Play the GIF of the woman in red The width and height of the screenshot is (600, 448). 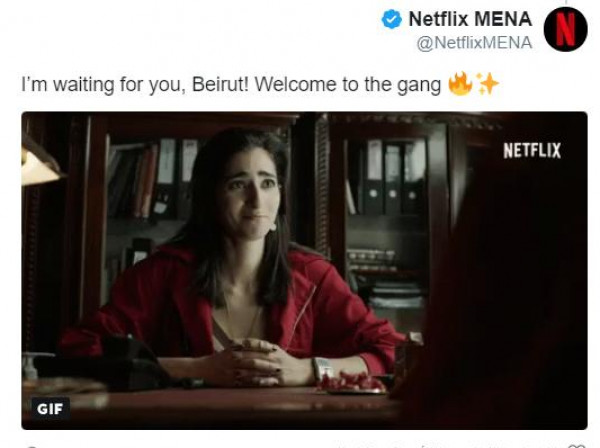(x=304, y=270)
